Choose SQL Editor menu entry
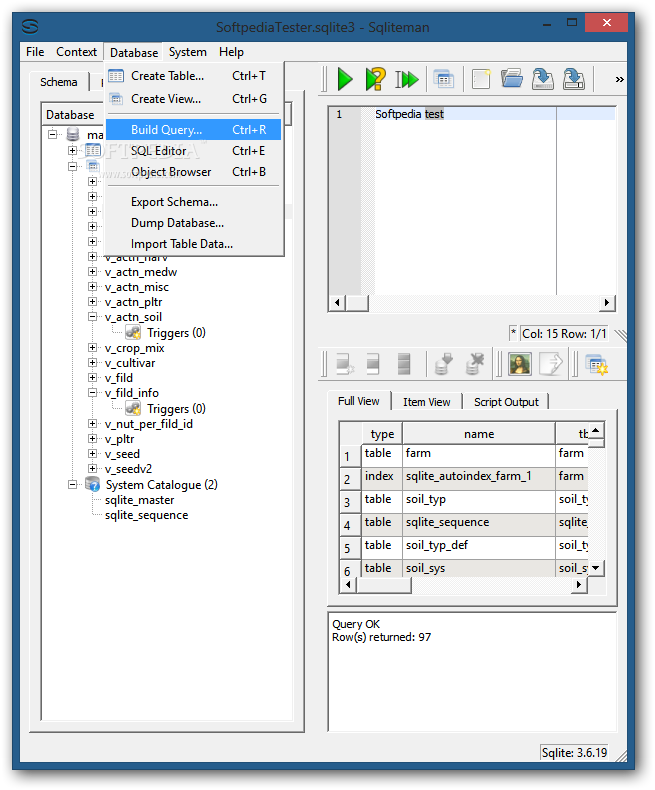 point(193,151)
